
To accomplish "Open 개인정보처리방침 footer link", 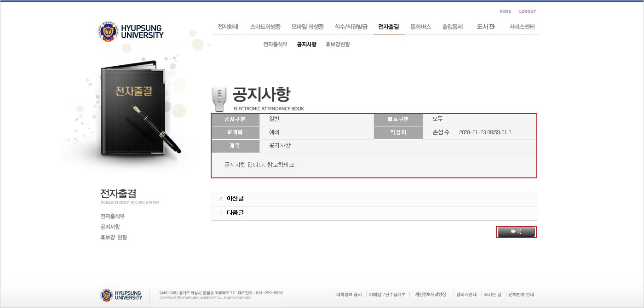I will point(431,295).
